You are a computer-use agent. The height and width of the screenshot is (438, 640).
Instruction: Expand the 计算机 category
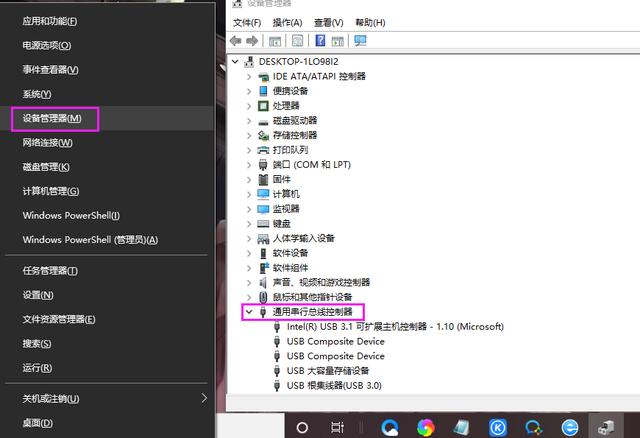click(249, 194)
